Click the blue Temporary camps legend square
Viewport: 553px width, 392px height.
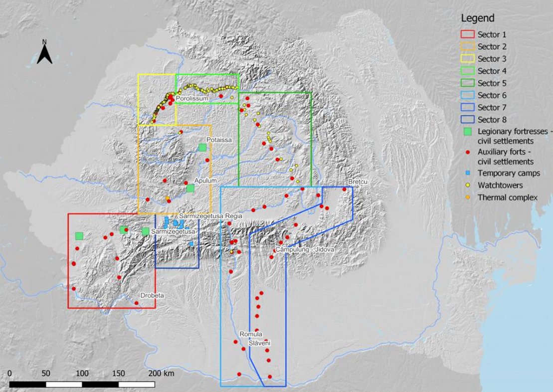coord(467,174)
